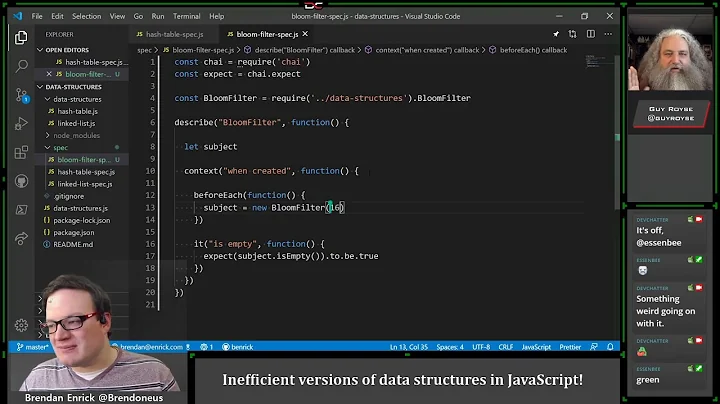Collapse the data-structures folder
The image size is (720, 404).
pos(82,99)
